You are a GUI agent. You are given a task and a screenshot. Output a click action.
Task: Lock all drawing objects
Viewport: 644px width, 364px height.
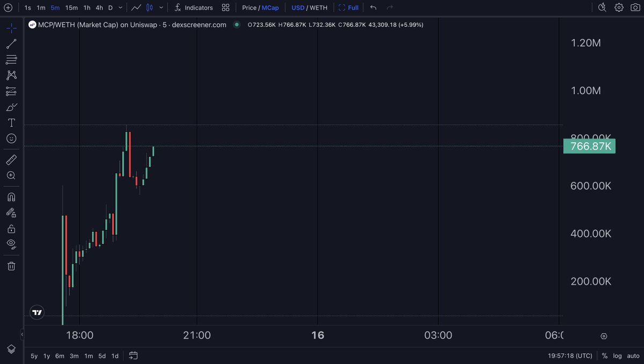11,228
